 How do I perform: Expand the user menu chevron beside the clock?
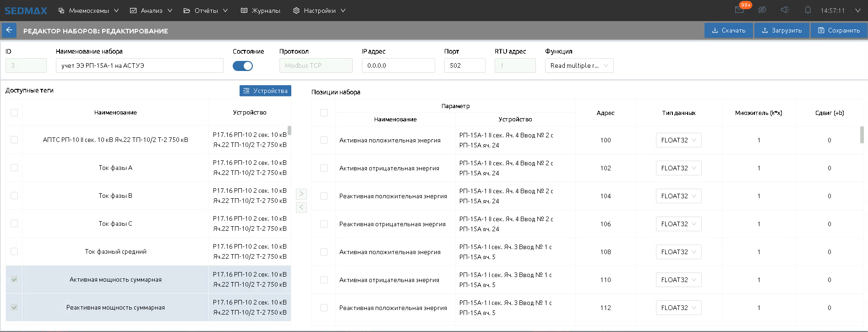coord(857,11)
